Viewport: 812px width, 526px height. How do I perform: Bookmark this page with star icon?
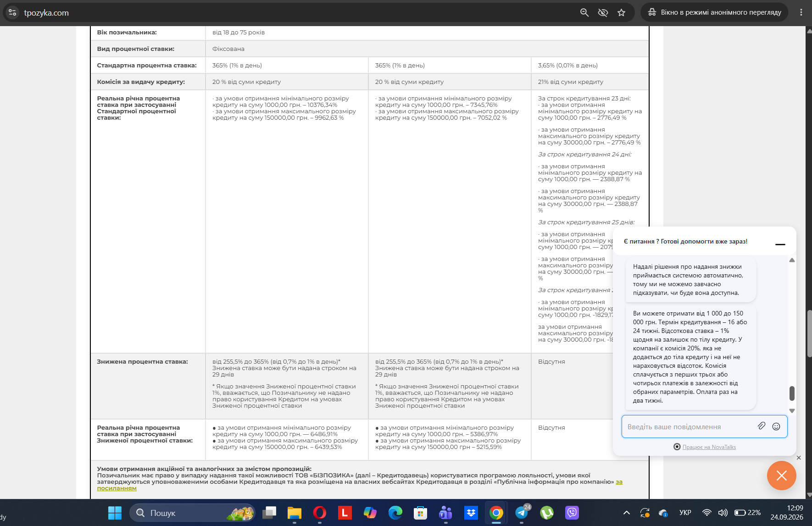[x=622, y=12]
